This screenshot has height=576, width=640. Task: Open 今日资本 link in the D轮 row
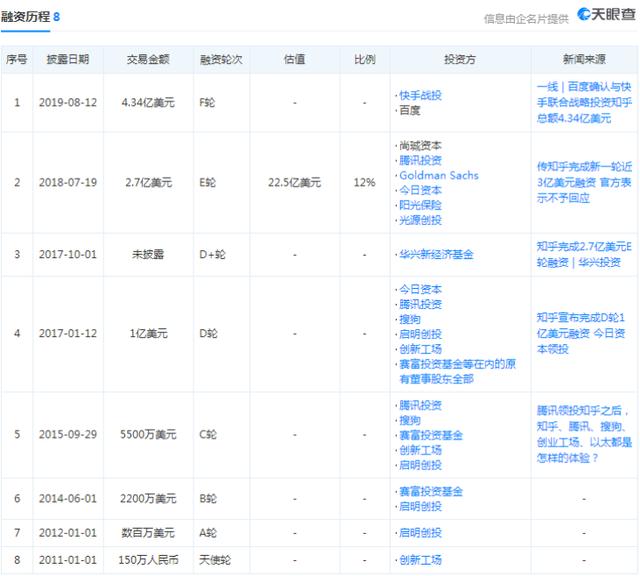[420, 289]
